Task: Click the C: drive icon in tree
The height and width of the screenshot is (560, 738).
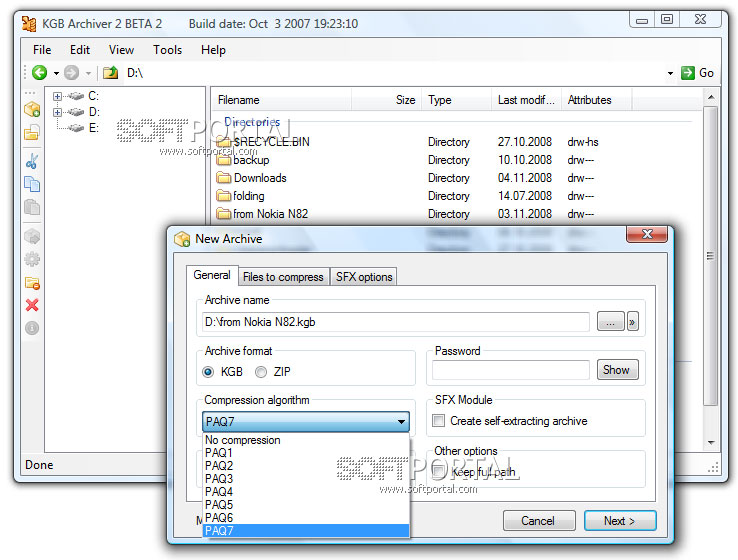Action: click(x=75, y=96)
